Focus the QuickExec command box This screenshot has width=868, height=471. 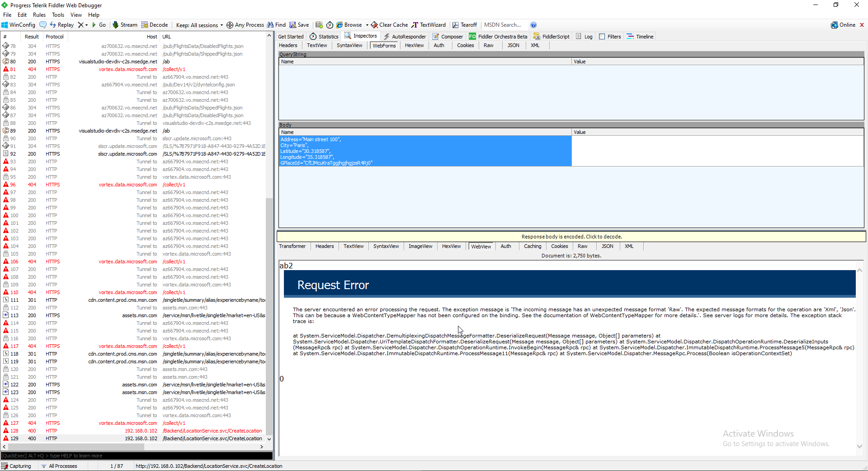pyautogui.click(x=137, y=456)
